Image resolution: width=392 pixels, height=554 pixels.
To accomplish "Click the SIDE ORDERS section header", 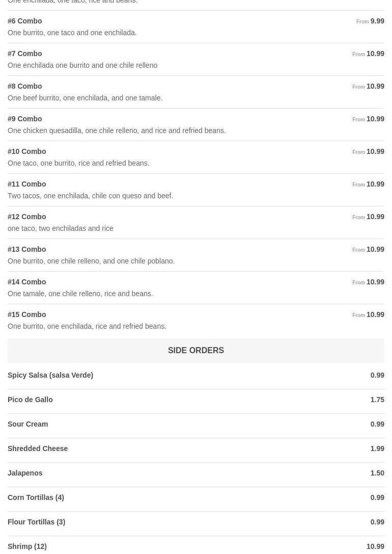I will 196,351.
